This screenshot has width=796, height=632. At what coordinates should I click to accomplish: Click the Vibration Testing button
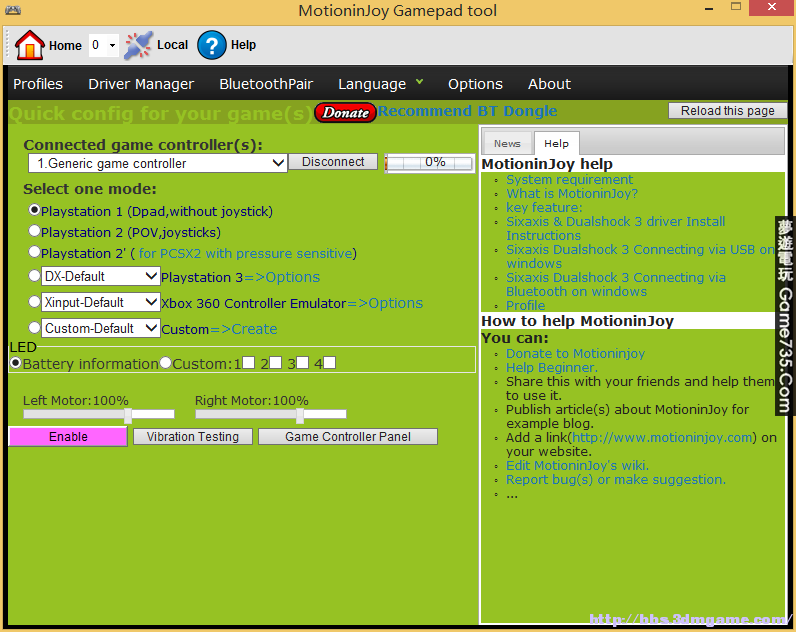coord(193,437)
